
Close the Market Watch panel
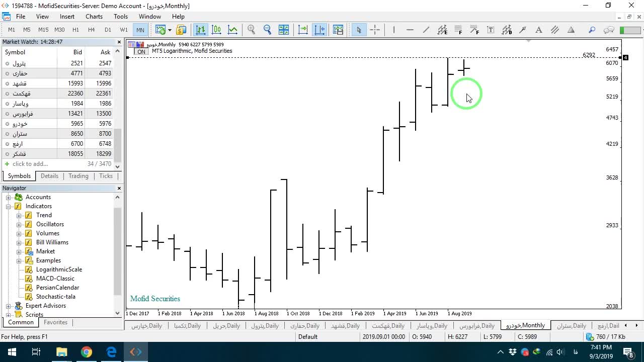pos(119,42)
